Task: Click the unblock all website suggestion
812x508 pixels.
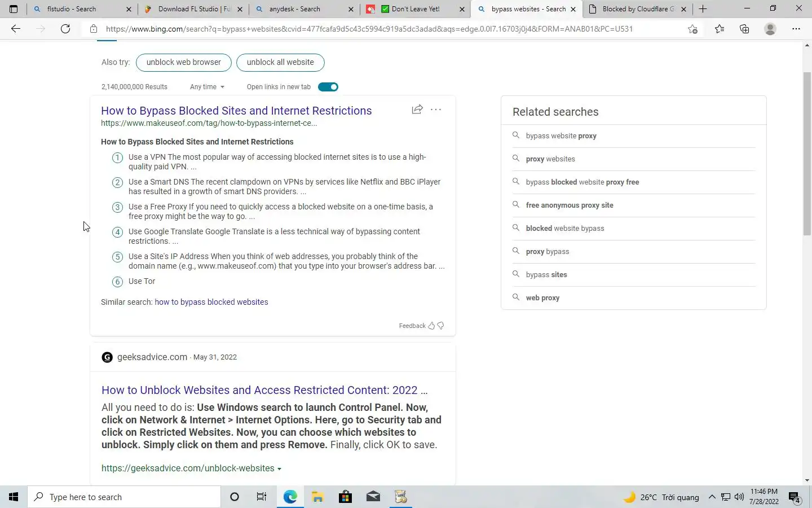Action: (280, 62)
